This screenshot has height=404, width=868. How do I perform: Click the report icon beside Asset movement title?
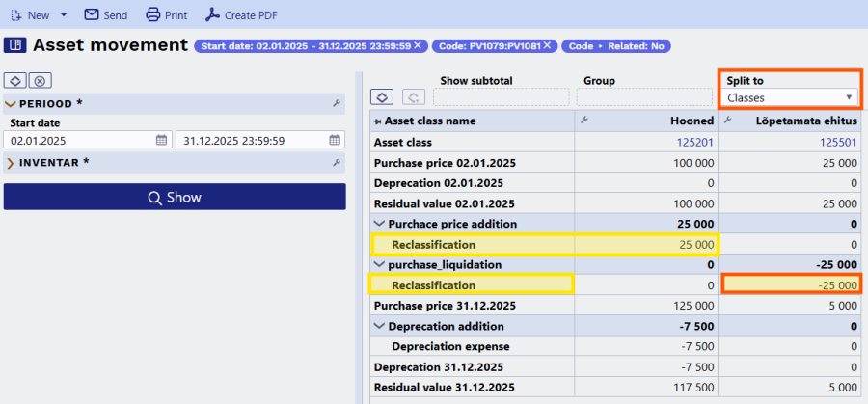click(15, 45)
